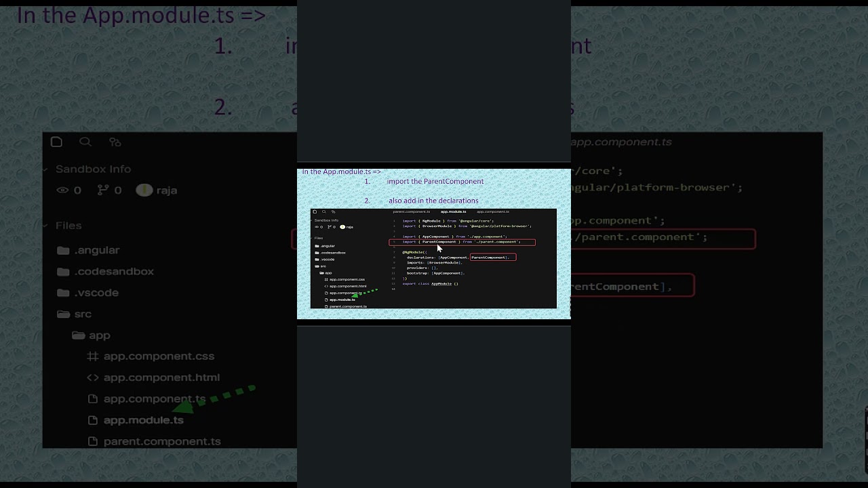
Task: Open Explorer icon in enlarged background sidebar
Action: [x=57, y=142]
